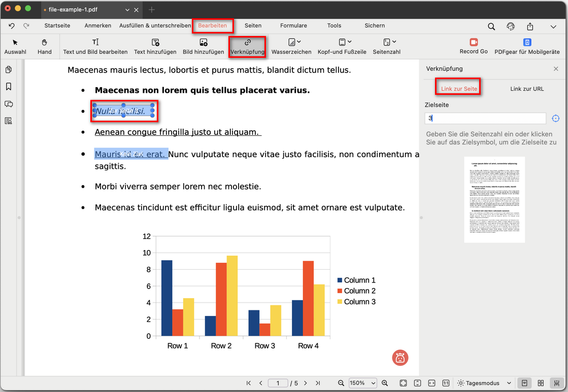Click the search magnifier icon
Screen dimensions: 568x392
(491, 26)
